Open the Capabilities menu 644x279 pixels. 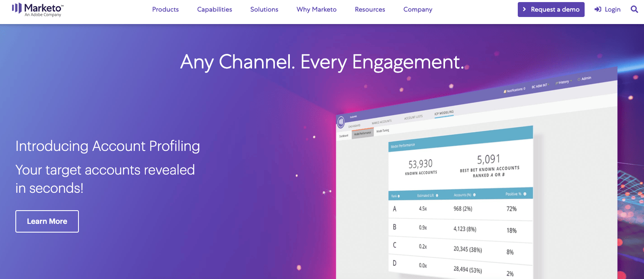point(214,10)
